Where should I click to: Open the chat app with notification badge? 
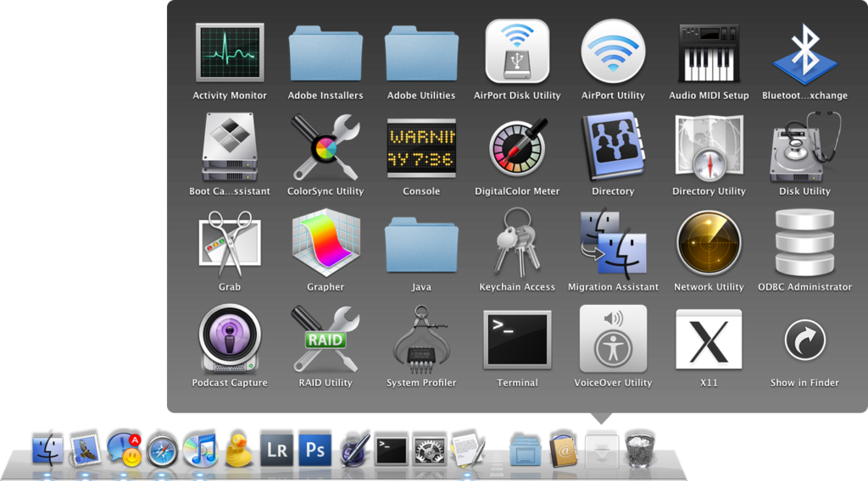point(124,450)
